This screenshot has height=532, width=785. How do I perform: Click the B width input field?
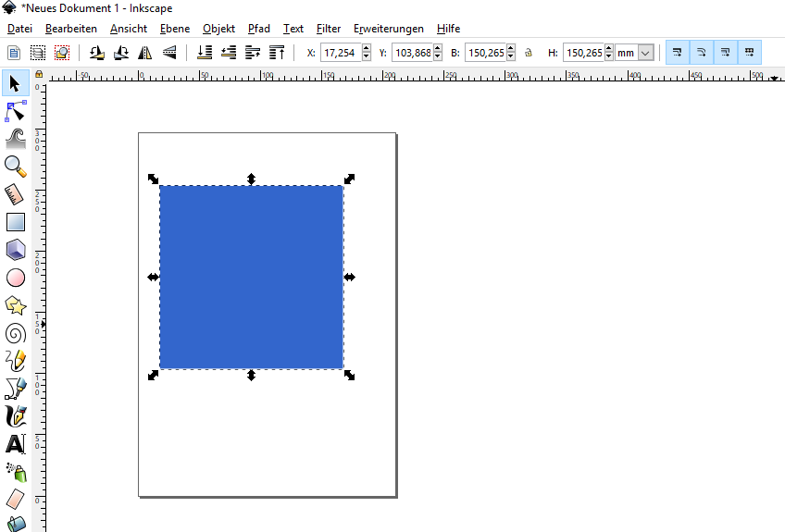pyautogui.click(x=486, y=53)
